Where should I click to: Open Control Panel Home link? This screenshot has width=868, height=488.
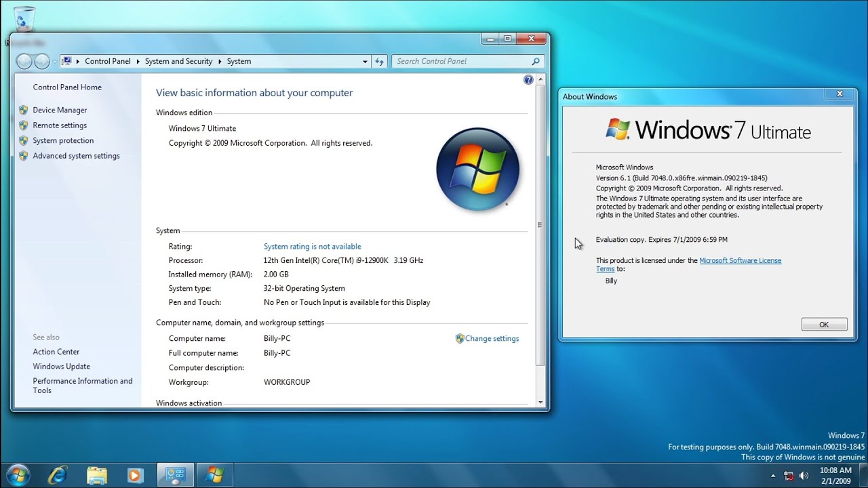[x=67, y=87]
